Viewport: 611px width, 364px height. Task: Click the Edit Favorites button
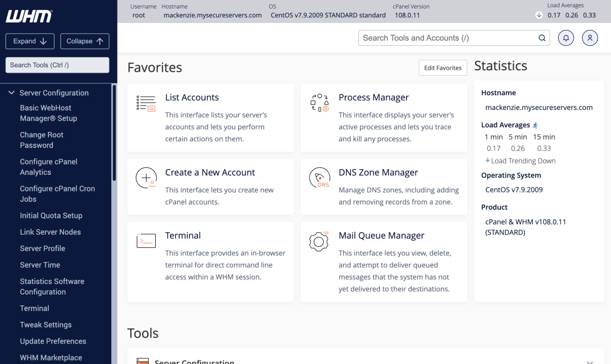click(442, 68)
